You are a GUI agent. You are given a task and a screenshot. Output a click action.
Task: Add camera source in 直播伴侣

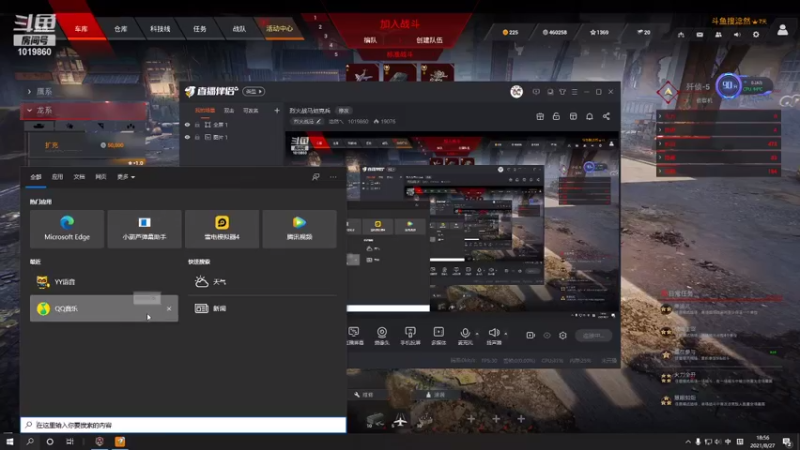(382, 336)
